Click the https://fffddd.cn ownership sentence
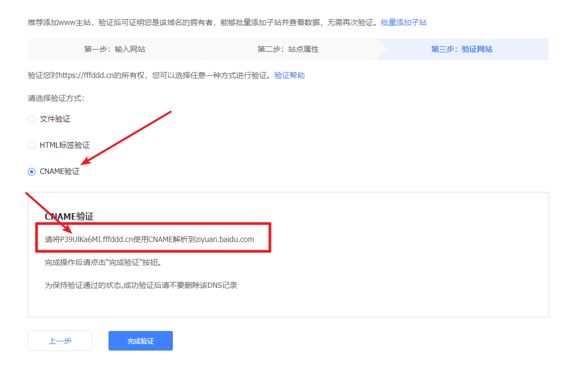This screenshot has width=584, height=392. pyautogui.click(x=150, y=76)
